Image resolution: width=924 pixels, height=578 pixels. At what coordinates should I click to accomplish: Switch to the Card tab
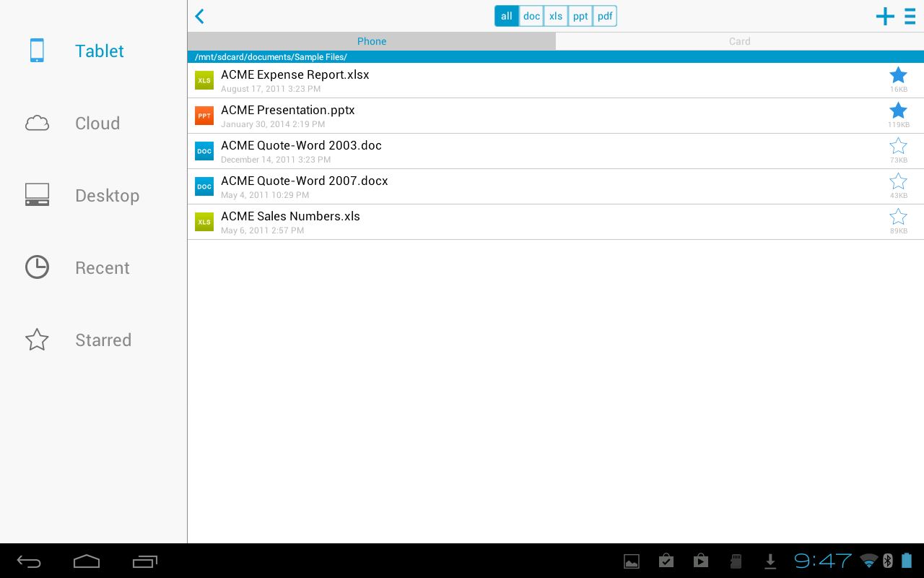pyautogui.click(x=739, y=41)
